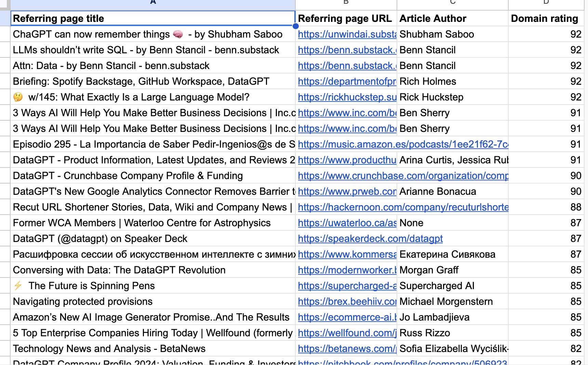The image size is (588, 365).
Task: Select cell 'Recut URL Shortener Stories'
Action: coord(153,207)
